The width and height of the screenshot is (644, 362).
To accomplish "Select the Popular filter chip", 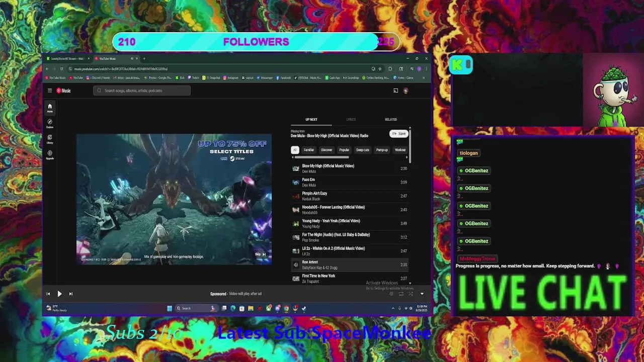I will coord(344,150).
